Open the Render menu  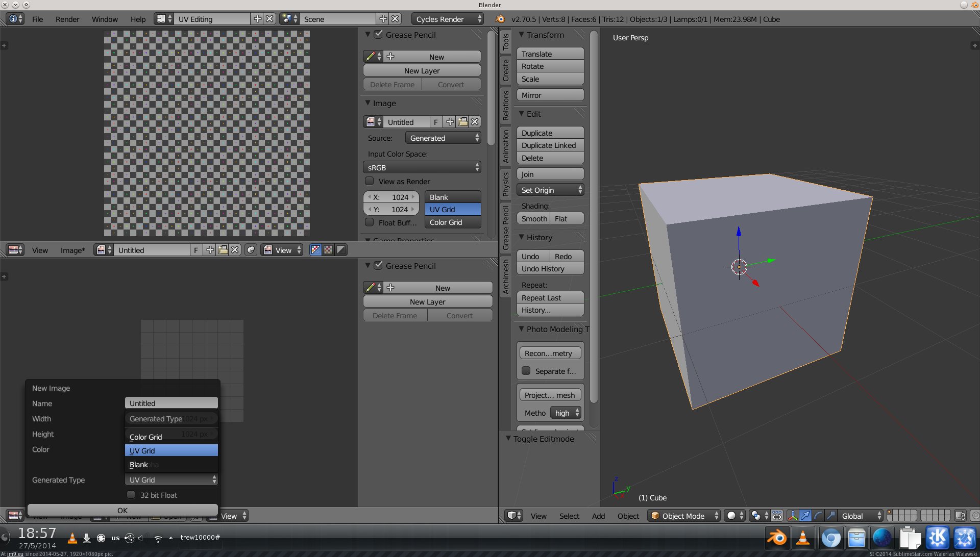[x=67, y=19]
